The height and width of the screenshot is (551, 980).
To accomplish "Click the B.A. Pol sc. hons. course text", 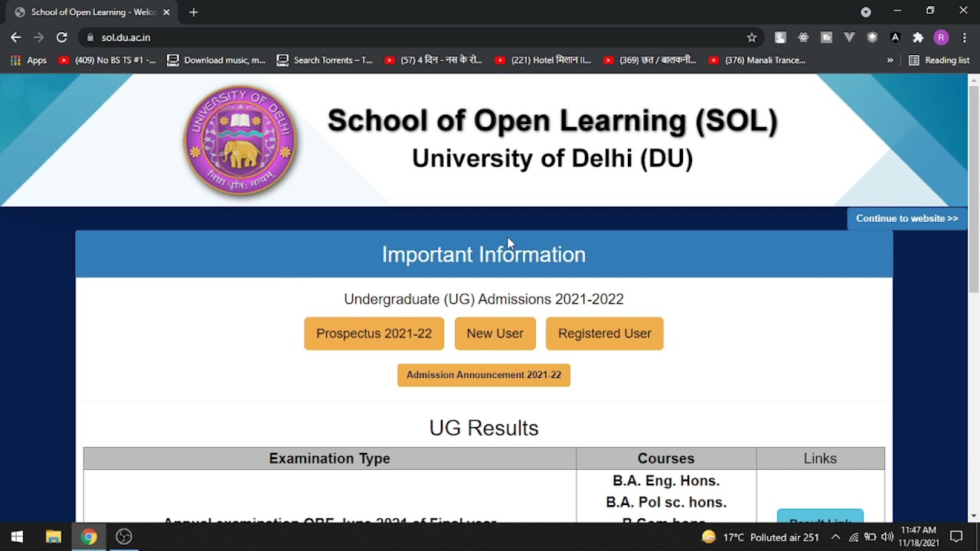I will (666, 502).
